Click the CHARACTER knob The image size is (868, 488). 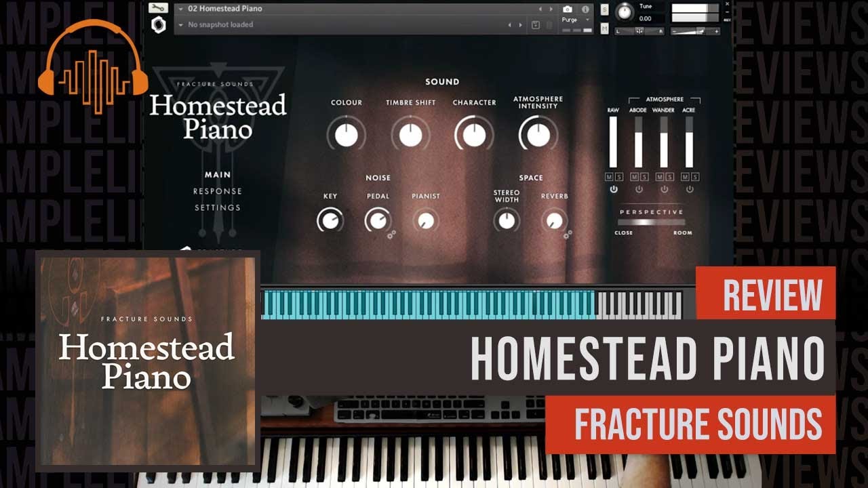[x=474, y=135]
